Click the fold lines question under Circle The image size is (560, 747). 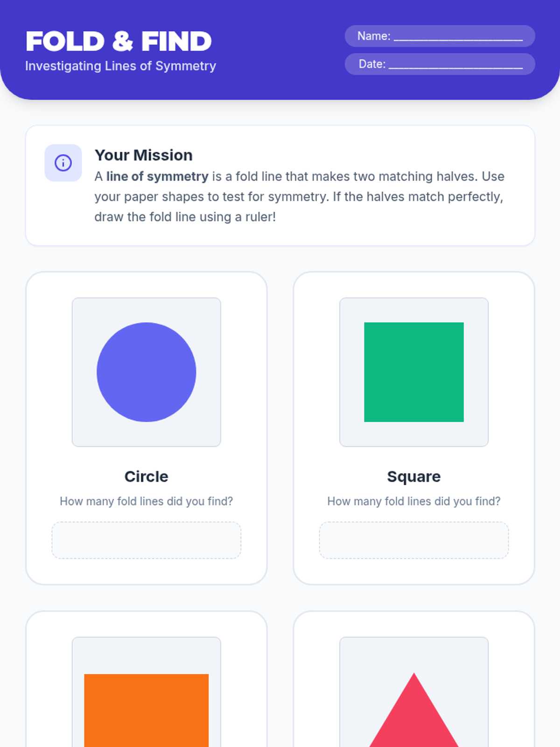[x=147, y=501]
